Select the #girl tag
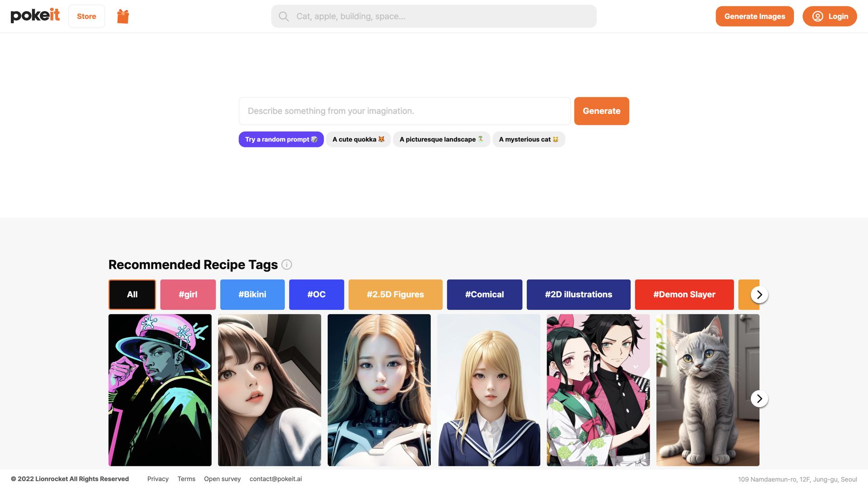 pos(188,295)
